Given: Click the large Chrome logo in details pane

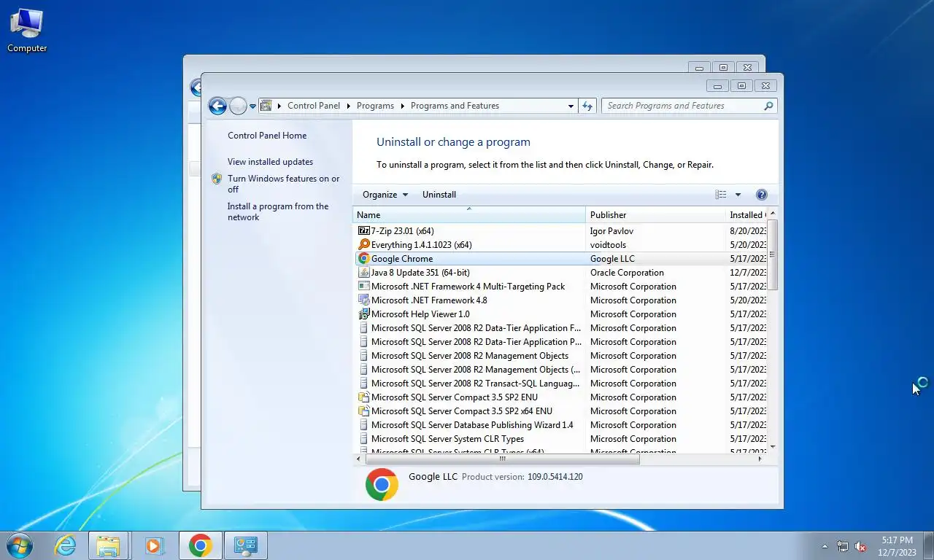Looking at the screenshot, I should [x=382, y=484].
